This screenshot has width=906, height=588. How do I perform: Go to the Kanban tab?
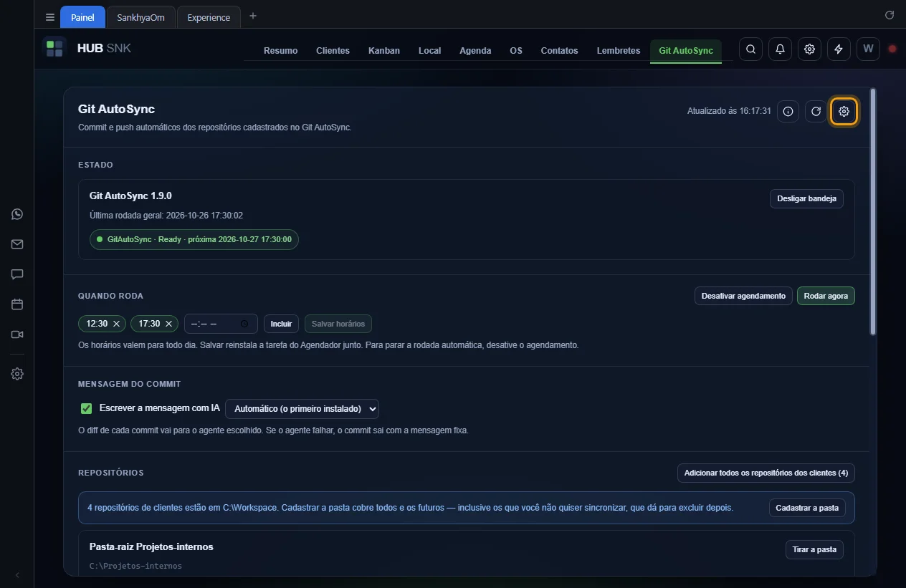[x=384, y=51]
